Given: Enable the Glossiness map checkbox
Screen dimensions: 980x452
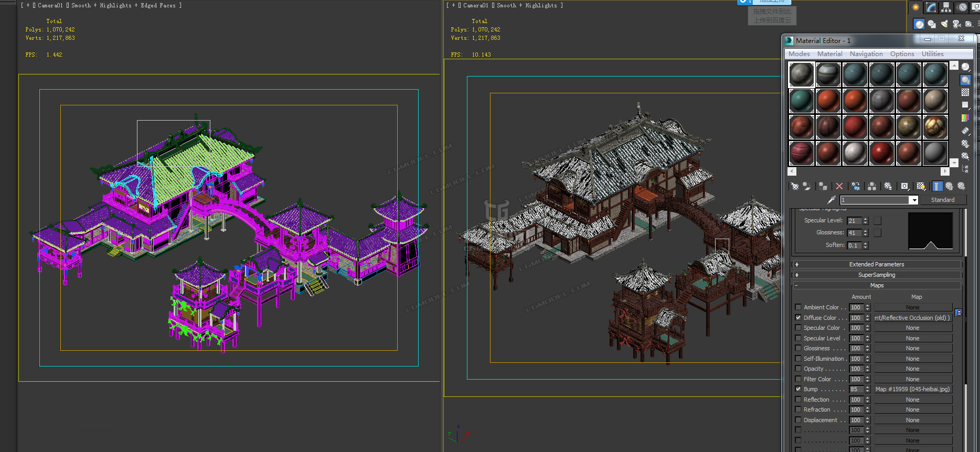Looking at the screenshot, I should tap(798, 348).
